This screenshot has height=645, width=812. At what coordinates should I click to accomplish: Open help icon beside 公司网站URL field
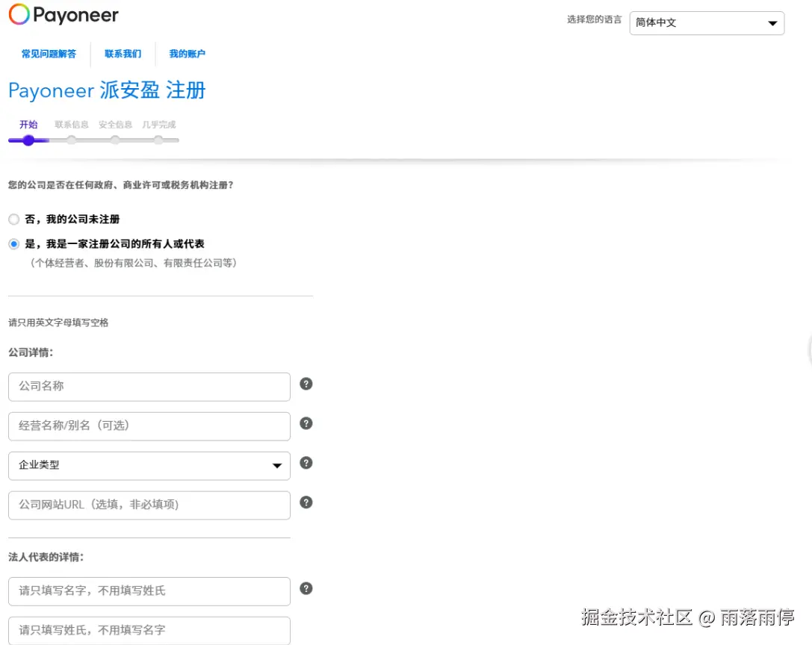[306, 502]
